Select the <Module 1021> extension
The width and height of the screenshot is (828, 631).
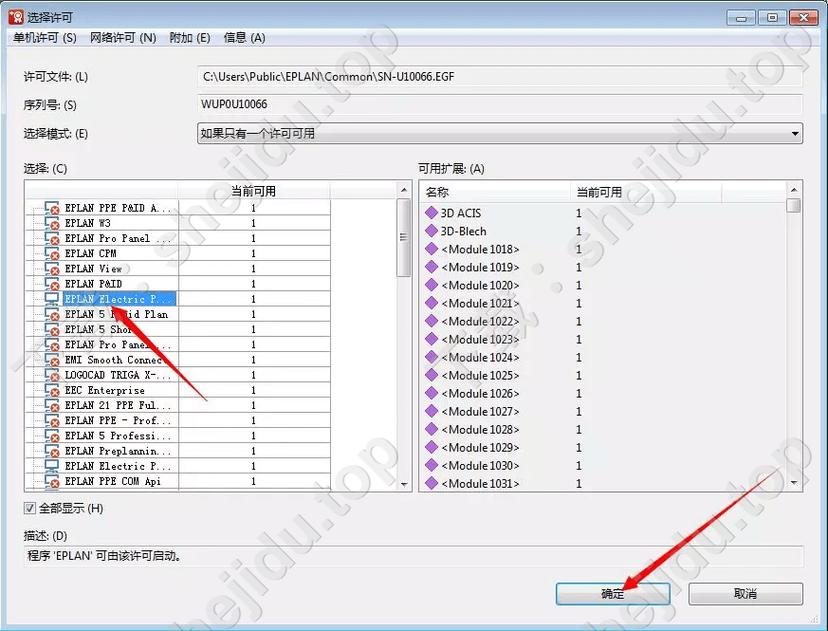pos(480,303)
